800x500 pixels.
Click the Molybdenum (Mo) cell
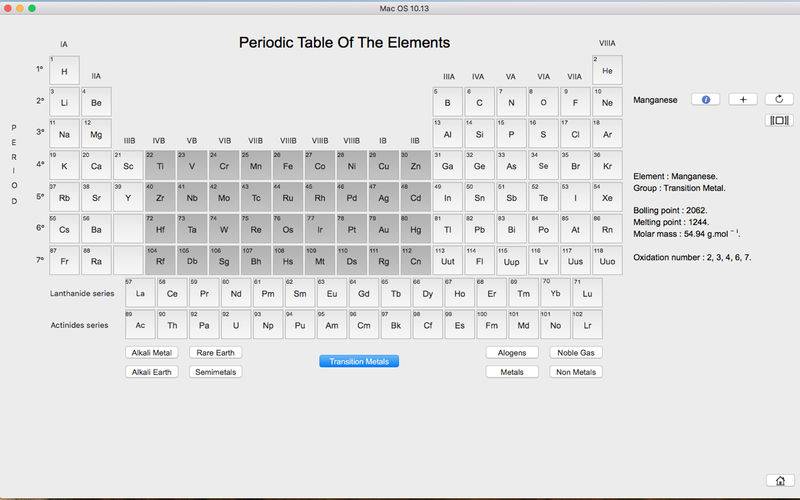(x=224, y=197)
